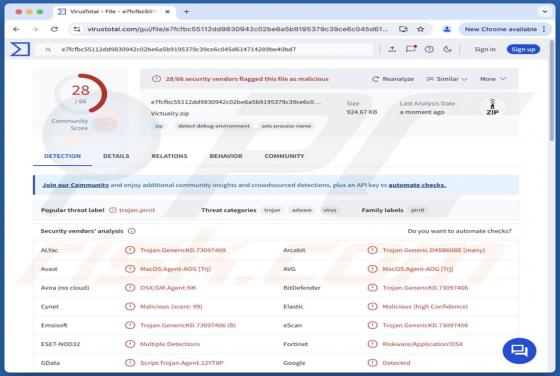Click the 28 detection score gauge
The width and height of the screenshot is (560, 376).
click(81, 94)
